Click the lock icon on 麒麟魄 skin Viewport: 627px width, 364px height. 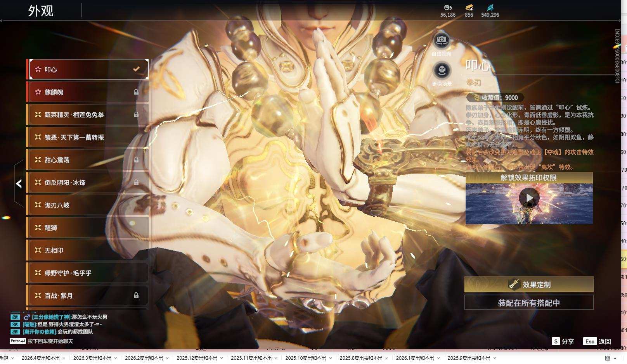click(136, 92)
